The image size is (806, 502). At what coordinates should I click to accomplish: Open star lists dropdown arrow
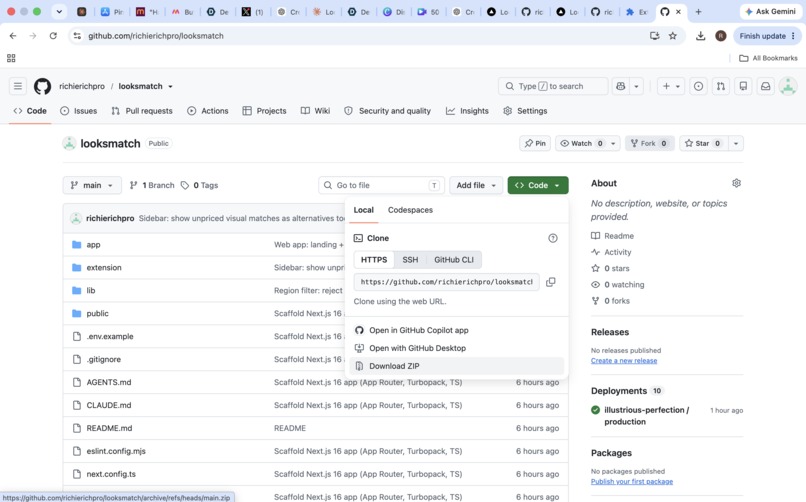click(x=736, y=143)
